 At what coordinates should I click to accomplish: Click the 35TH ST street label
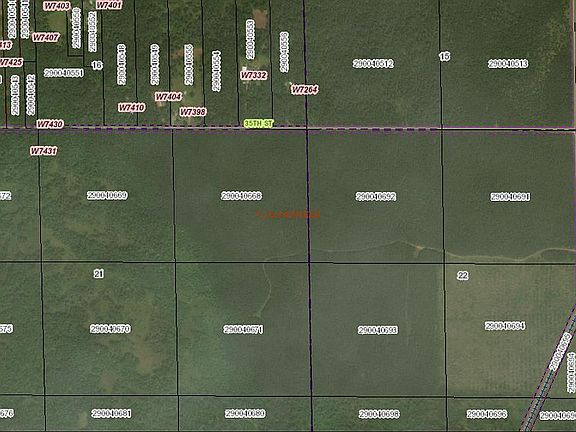259,123
